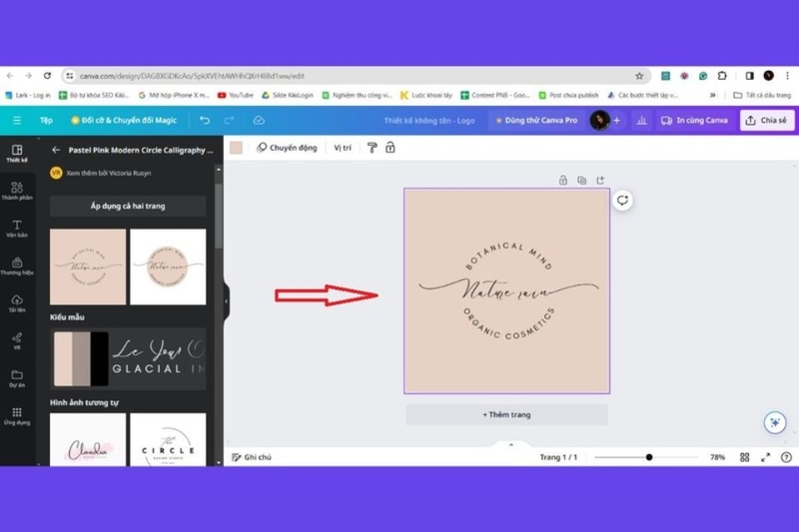Check cloud save status icon
Image resolution: width=799 pixels, height=532 pixels.
[x=259, y=120]
